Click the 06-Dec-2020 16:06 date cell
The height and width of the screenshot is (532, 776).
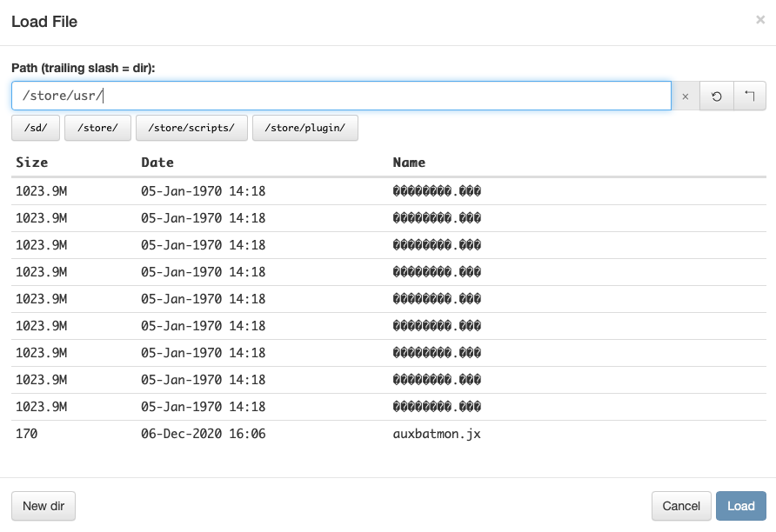coord(204,434)
